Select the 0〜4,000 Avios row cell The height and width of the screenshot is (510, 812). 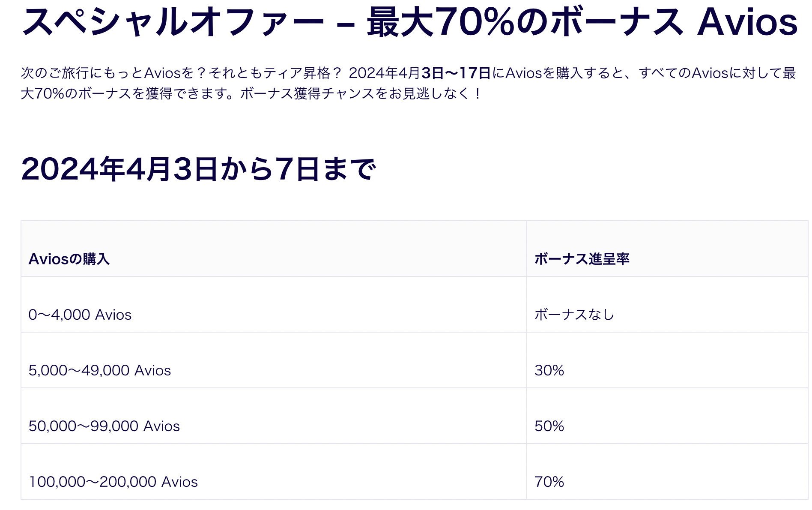[274, 305]
